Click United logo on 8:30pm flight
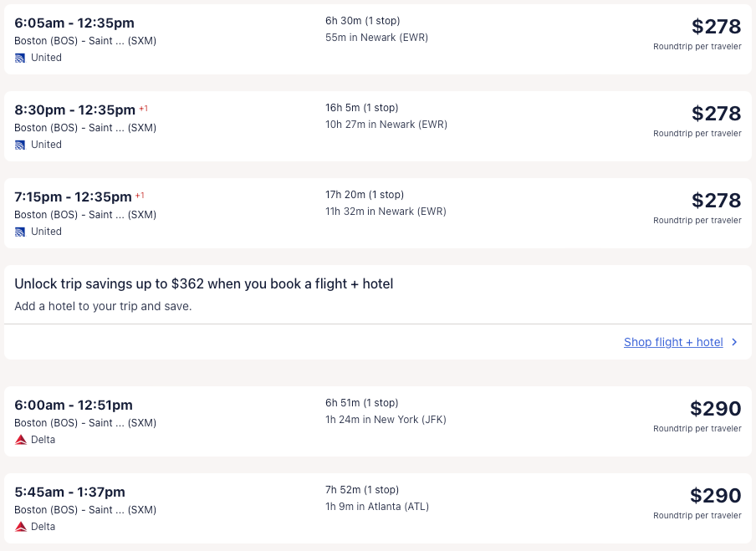This screenshot has height=551, width=756. tap(20, 145)
